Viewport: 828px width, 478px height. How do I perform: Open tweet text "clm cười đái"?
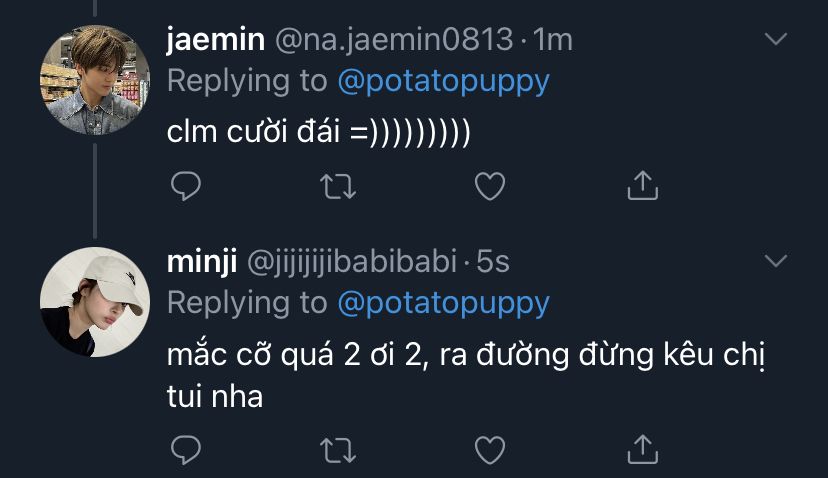click(318, 132)
